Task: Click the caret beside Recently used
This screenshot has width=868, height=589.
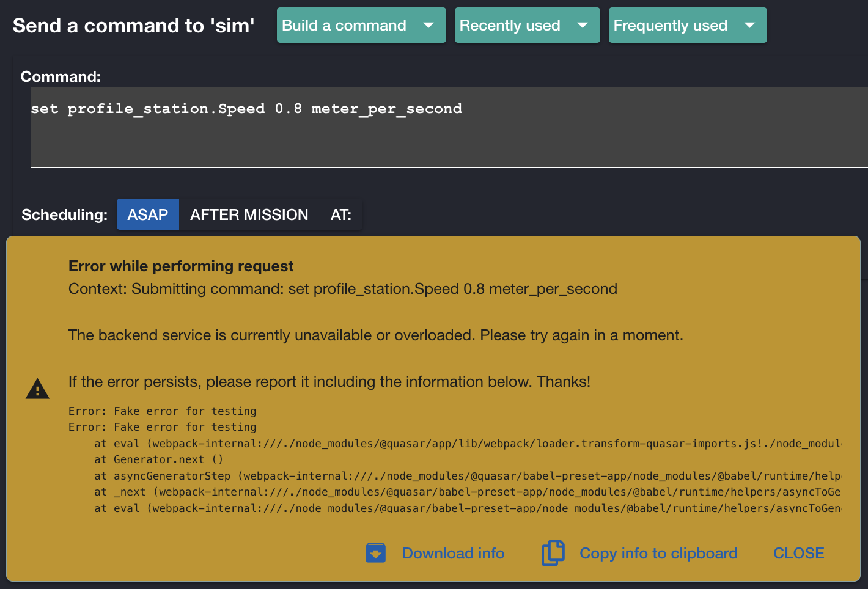Action: [x=583, y=26]
